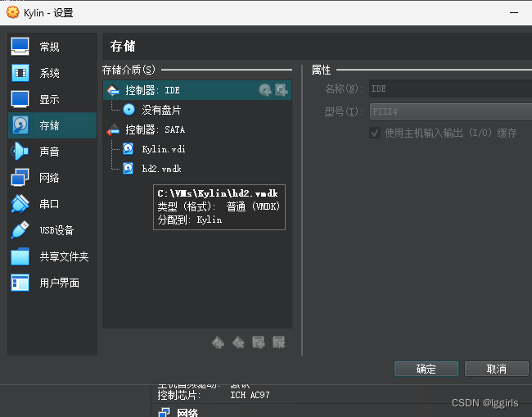Click the ICH AC97 value in background window

(x=250, y=395)
